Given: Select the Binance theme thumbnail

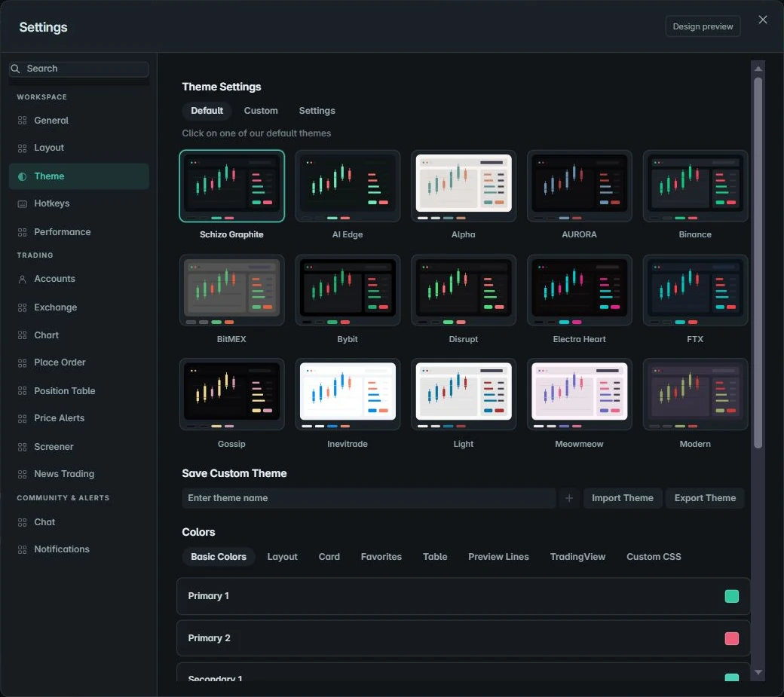Looking at the screenshot, I should click(x=695, y=186).
